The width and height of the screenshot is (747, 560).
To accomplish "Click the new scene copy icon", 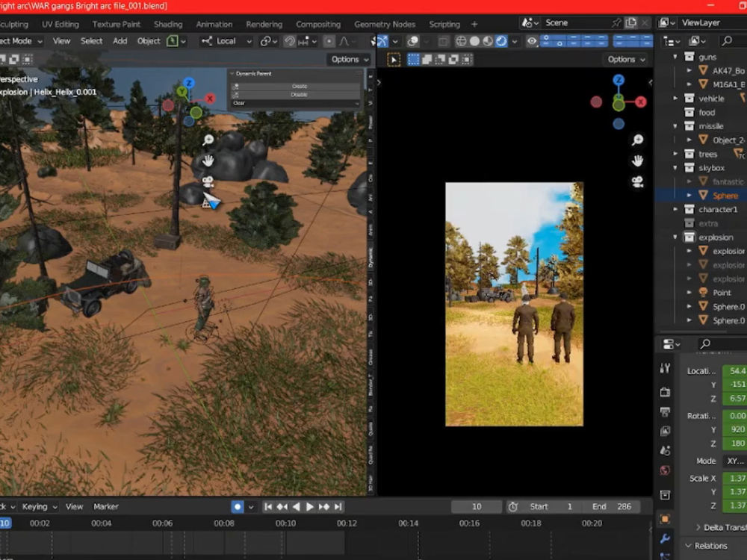I will 631,23.
